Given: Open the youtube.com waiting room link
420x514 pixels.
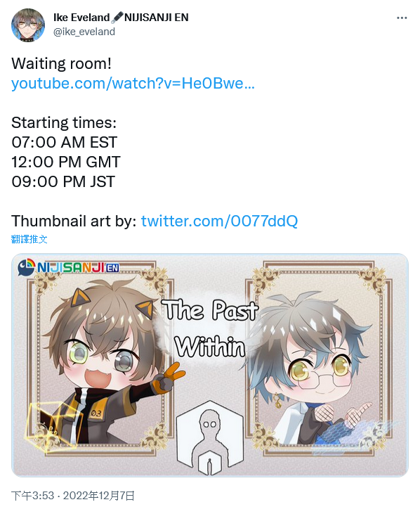Looking at the screenshot, I should point(133,83).
